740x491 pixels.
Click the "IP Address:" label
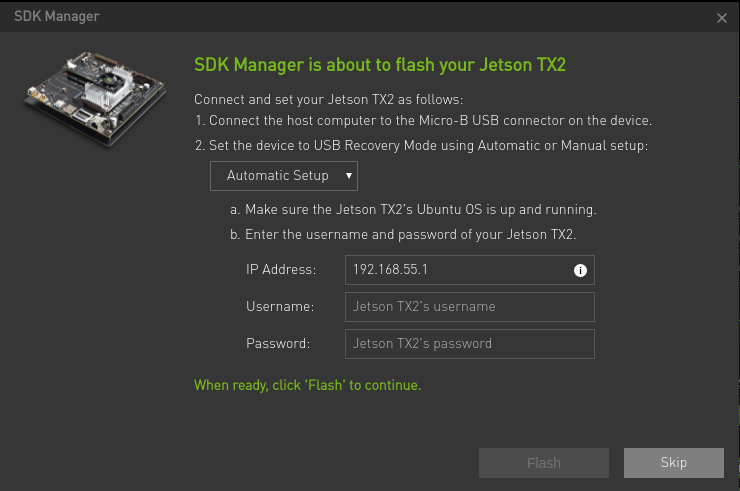pos(281,270)
